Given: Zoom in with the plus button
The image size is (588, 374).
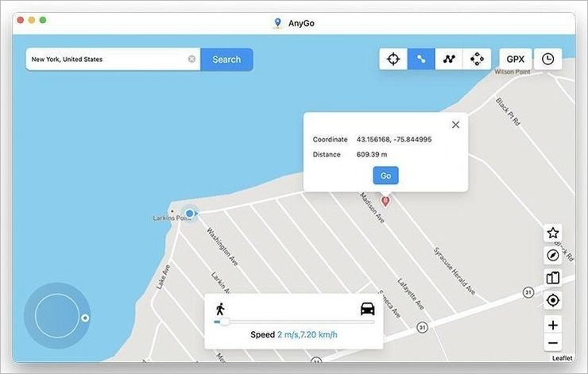Looking at the screenshot, I should click(553, 326).
